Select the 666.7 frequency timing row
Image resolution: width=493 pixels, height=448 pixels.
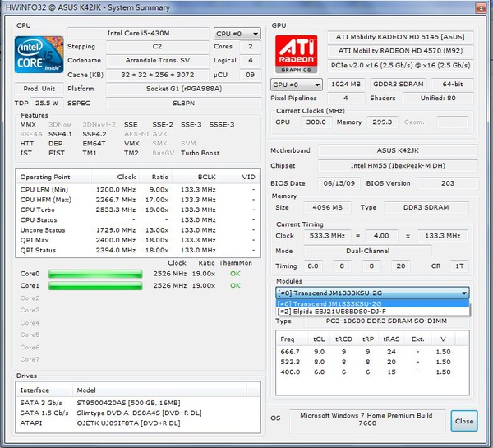coord(372,352)
